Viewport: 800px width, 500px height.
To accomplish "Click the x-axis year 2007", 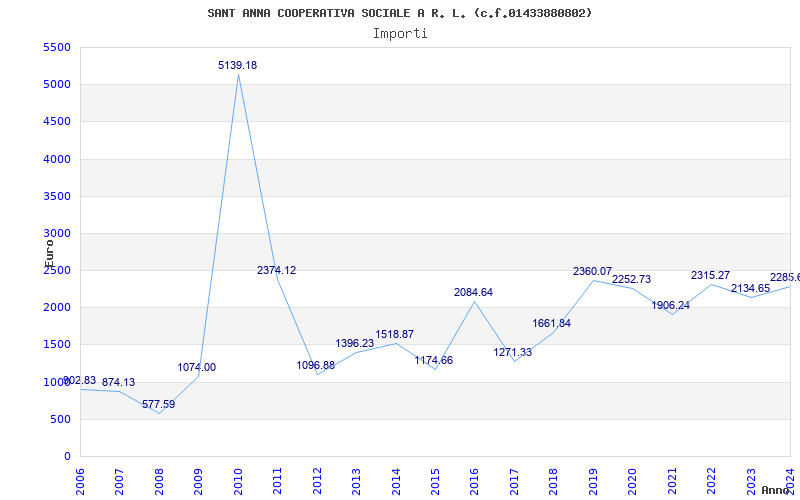I will [x=119, y=482].
